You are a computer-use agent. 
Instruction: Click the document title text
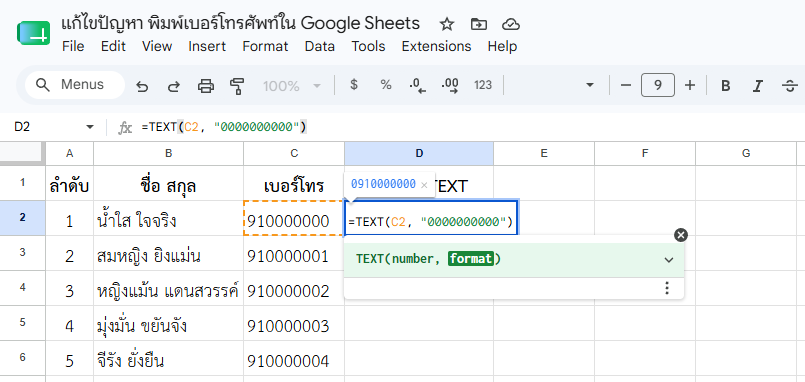(240, 24)
